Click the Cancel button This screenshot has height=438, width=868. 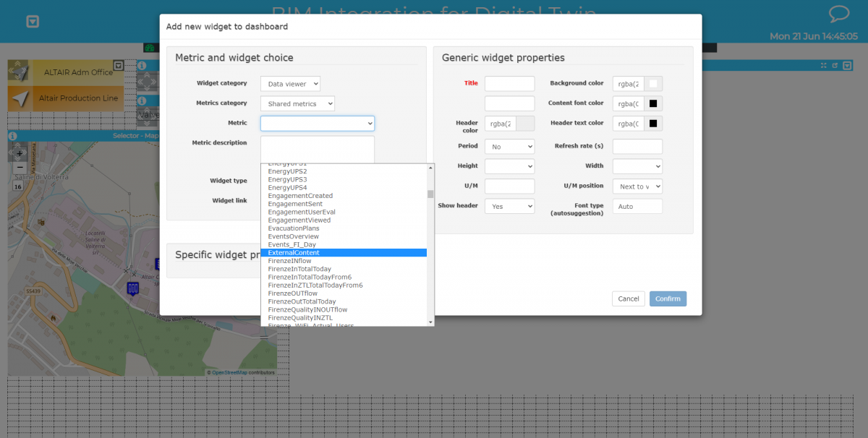pos(628,299)
